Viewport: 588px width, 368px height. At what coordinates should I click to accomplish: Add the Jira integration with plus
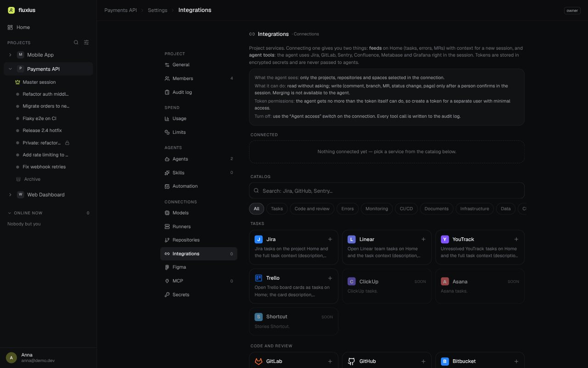point(330,239)
